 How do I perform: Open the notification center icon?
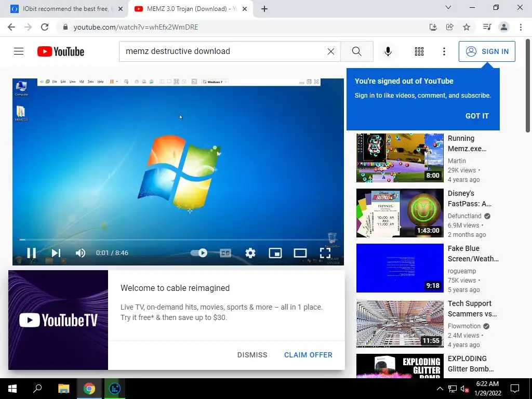[515, 389]
